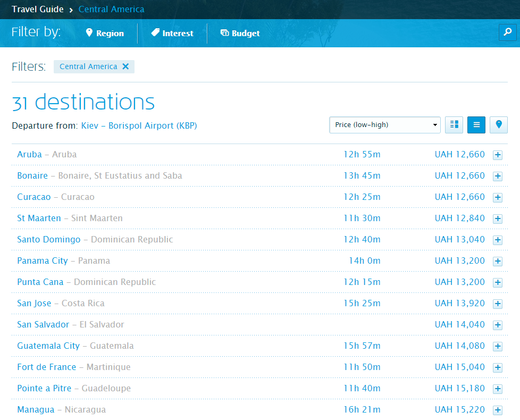Screen dimensions: 520x420
Task: Click Aruba flight duration 12h 55m
Action: [x=362, y=154]
